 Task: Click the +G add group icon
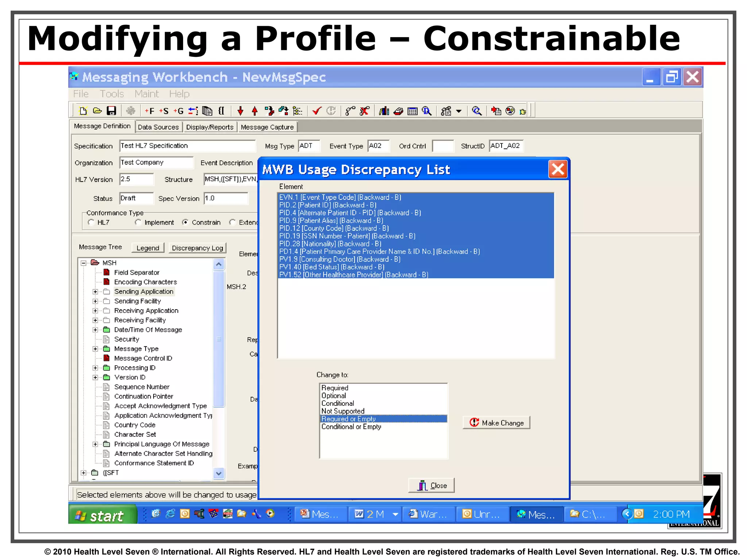[x=178, y=111]
